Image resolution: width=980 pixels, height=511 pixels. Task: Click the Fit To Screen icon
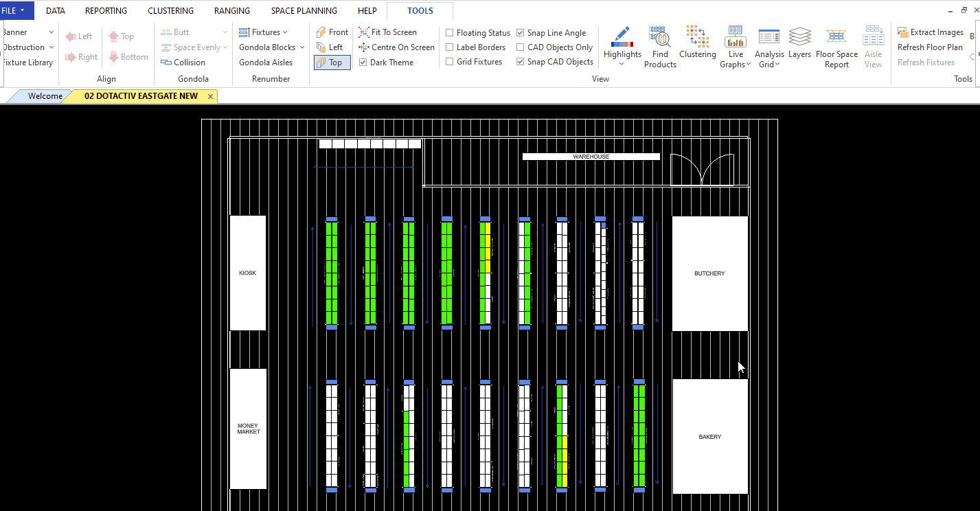point(364,32)
